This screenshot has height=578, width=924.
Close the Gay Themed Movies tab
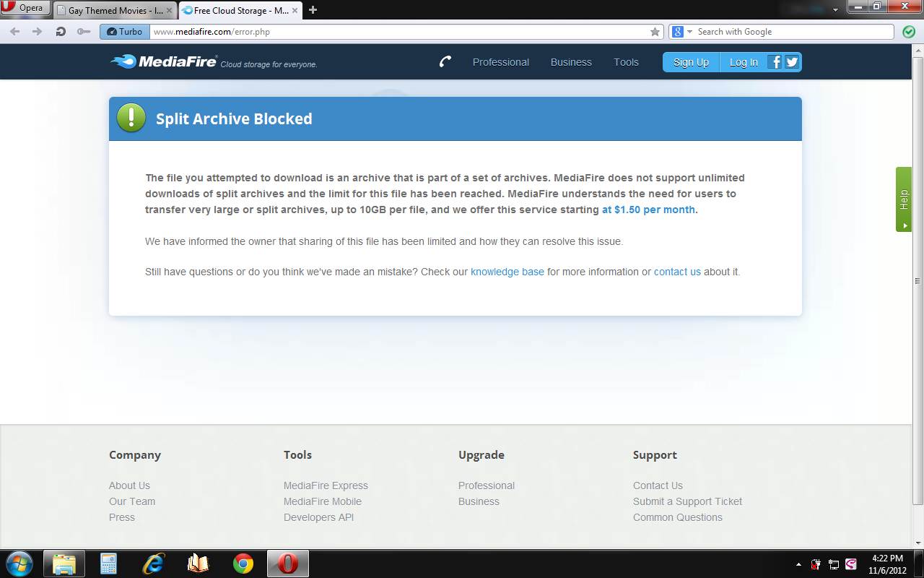pyautogui.click(x=170, y=11)
